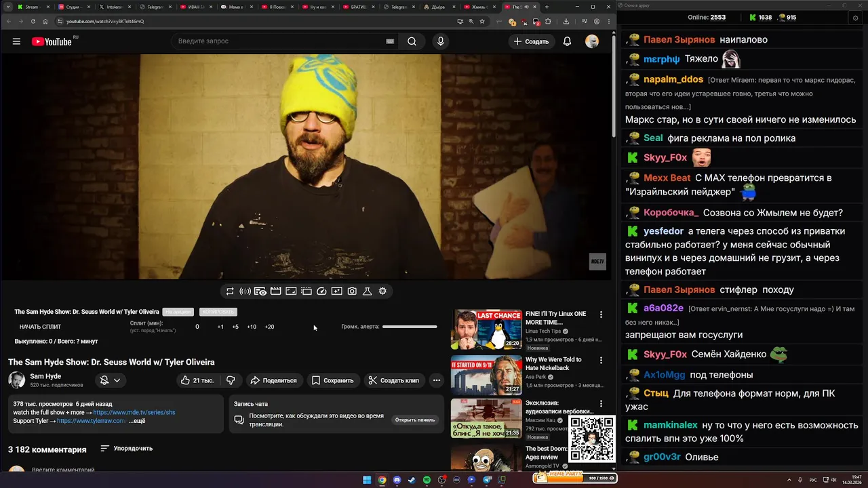The height and width of the screenshot is (488, 868).
Task: Click the YouTube search magnifier button
Action: pos(412,41)
